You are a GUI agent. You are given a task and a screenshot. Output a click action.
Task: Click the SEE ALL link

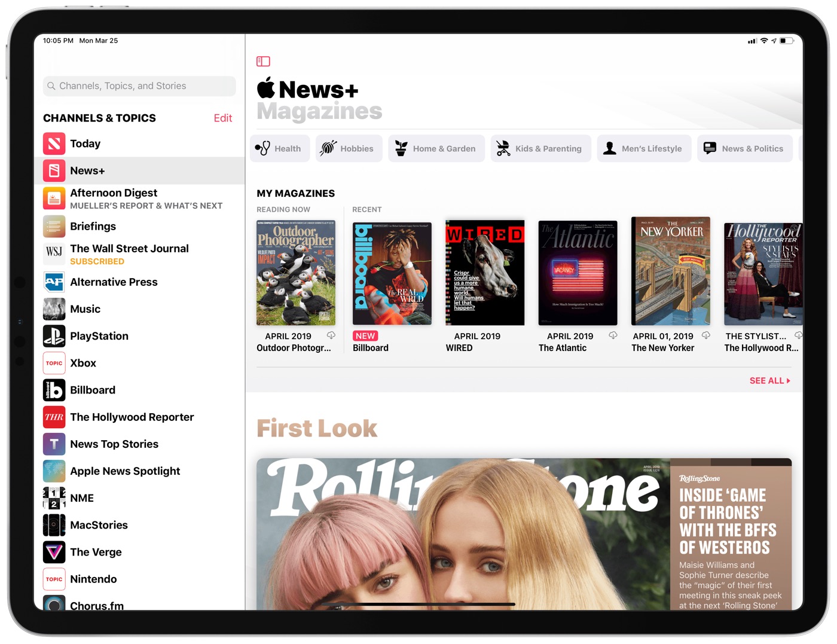pos(769,380)
